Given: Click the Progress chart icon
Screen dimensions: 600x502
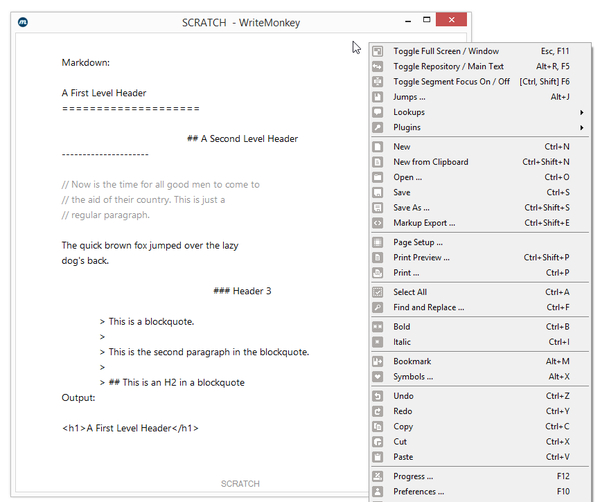Looking at the screenshot, I should [x=378, y=476].
